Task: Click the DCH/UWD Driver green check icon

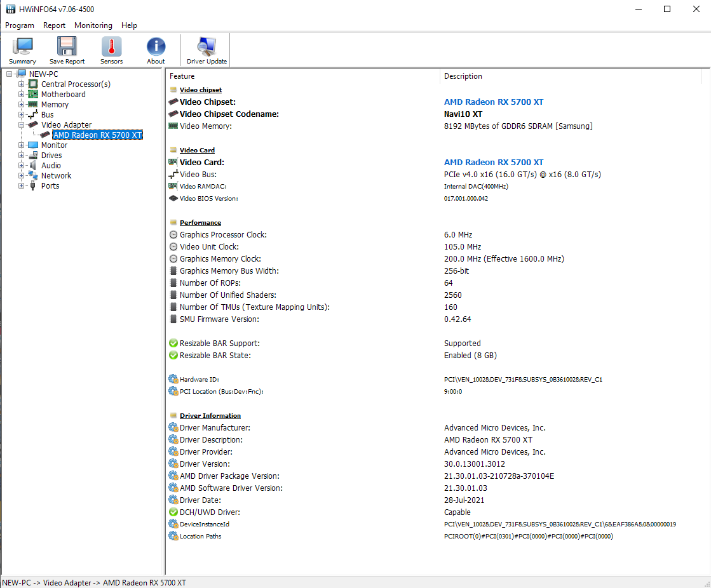Action: pos(173,512)
